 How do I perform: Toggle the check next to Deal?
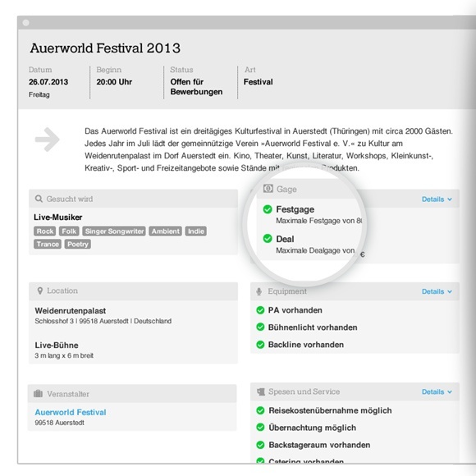click(x=268, y=239)
